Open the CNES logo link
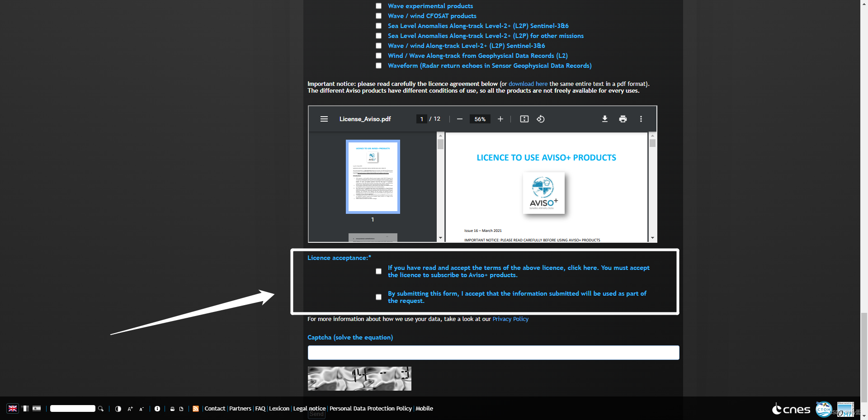 coord(791,409)
